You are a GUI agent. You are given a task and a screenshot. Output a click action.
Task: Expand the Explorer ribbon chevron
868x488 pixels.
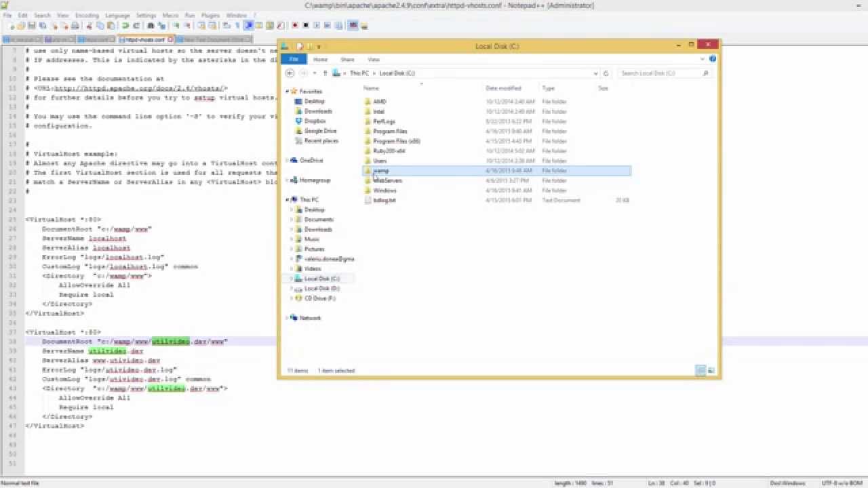[704, 59]
